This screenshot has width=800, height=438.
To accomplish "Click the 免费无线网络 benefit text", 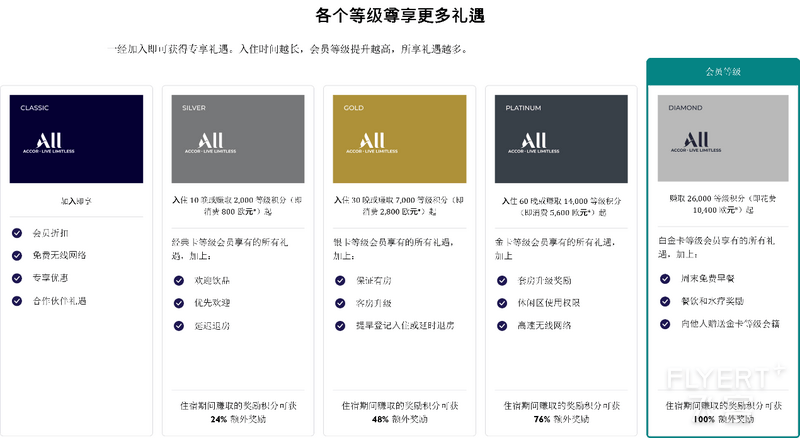I will click(59, 255).
